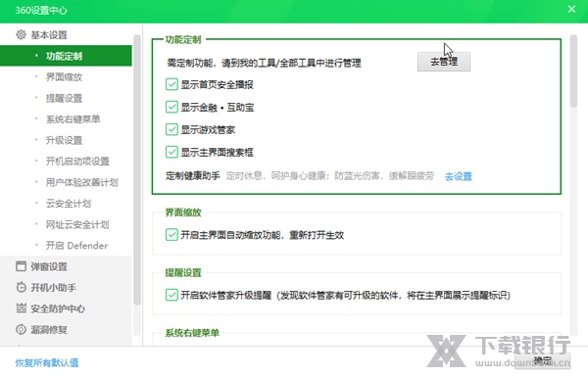Click the sidebar vertical scrollbar
The height and width of the screenshot is (376, 588).
pyautogui.click(x=137, y=169)
